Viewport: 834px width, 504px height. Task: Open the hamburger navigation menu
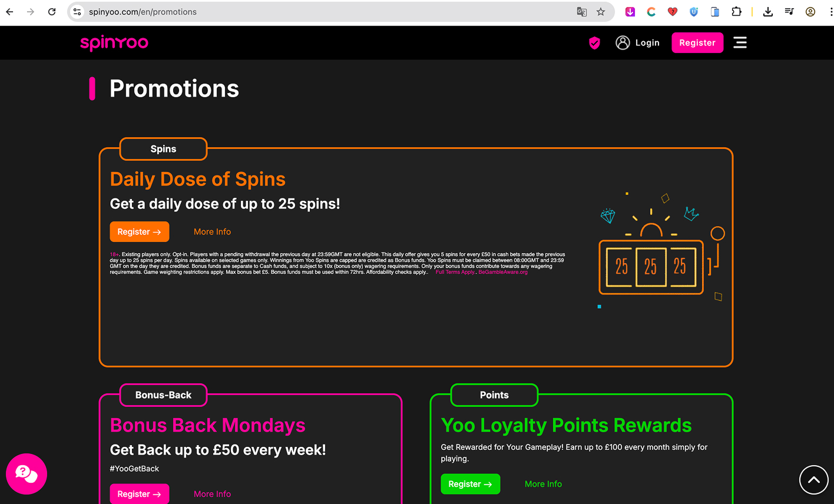pyautogui.click(x=740, y=42)
